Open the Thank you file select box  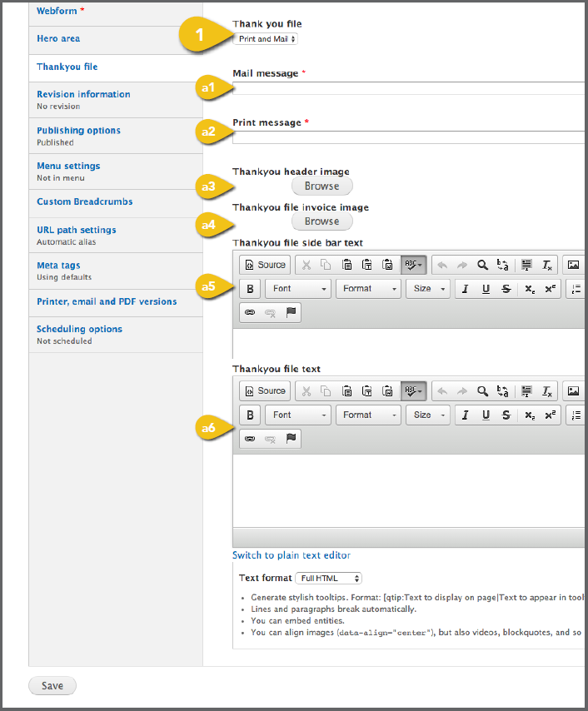(x=266, y=39)
